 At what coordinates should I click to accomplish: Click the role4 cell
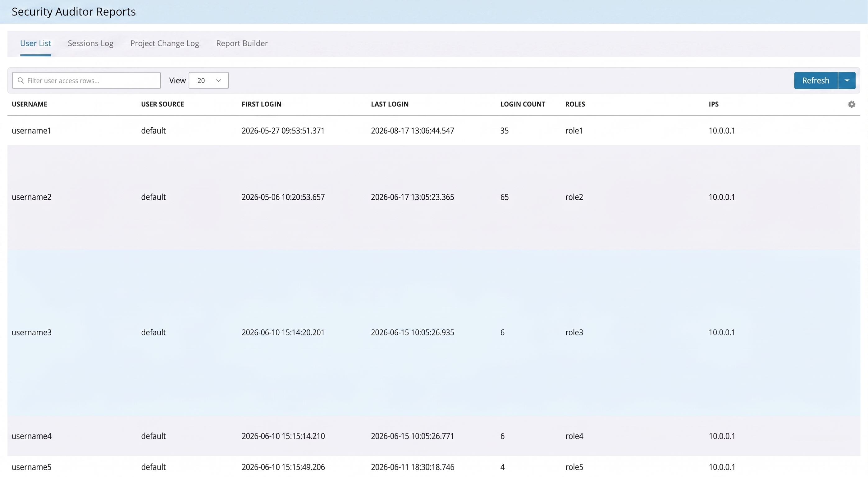pos(574,436)
